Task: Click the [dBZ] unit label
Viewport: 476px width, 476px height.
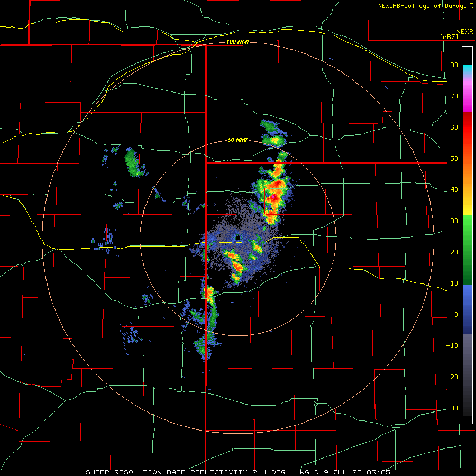Action: (x=449, y=36)
